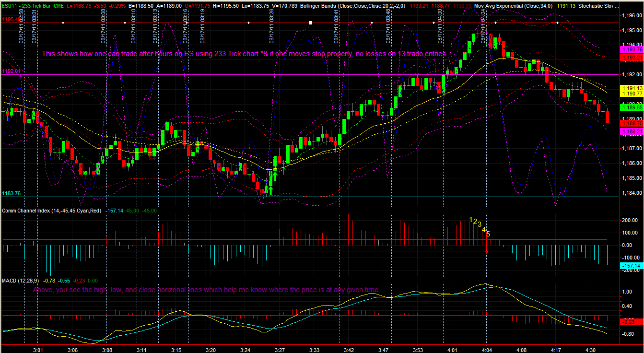Click the 08/17/11 03:48 vertical time marker label
The width and height of the screenshot is (644, 353).
pos(388,25)
